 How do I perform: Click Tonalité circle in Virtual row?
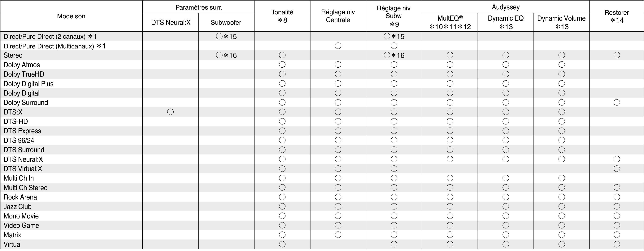click(282, 244)
